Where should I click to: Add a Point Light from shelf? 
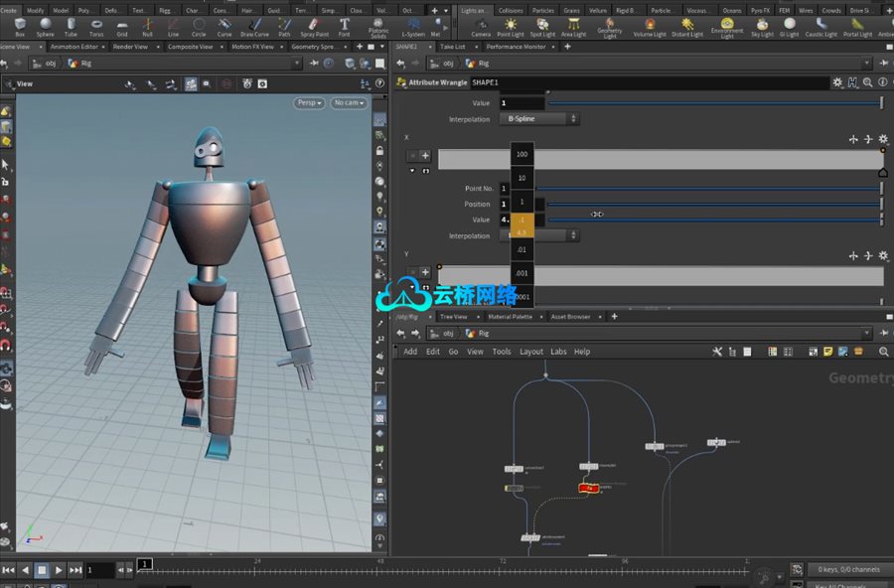click(x=511, y=26)
